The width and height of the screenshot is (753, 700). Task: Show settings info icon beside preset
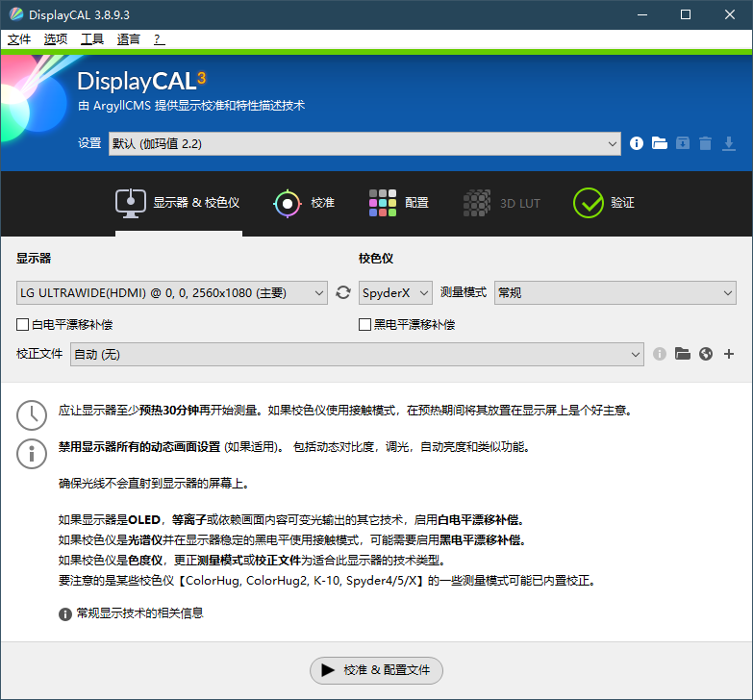click(x=637, y=143)
